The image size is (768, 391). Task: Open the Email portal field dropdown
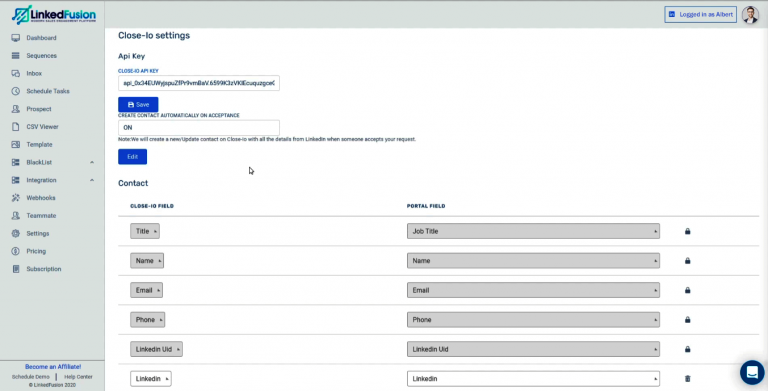(533, 290)
